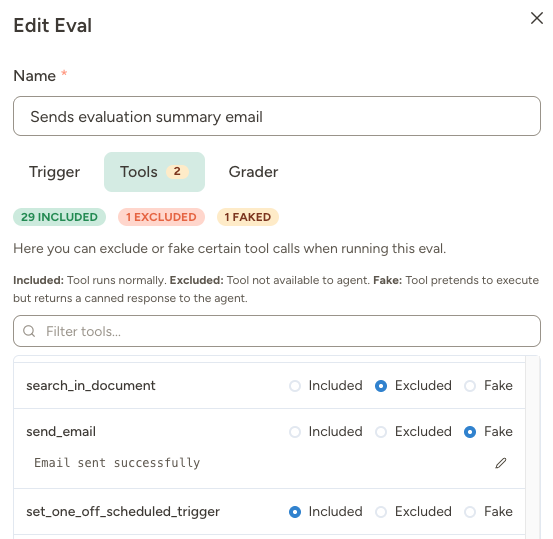
Task: Fake the set_one_off_scheduled_trigger tool
Action: point(470,512)
